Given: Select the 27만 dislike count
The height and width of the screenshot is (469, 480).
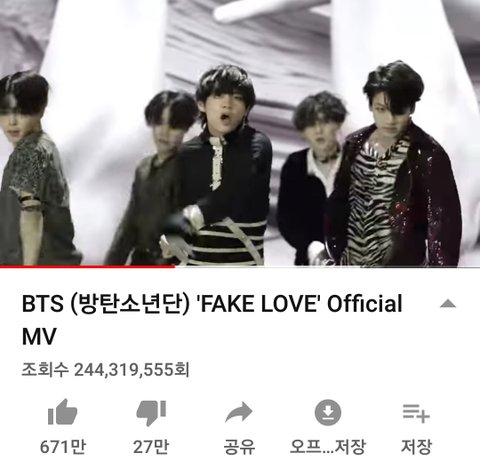Looking at the screenshot, I should [x=151, y=447].
